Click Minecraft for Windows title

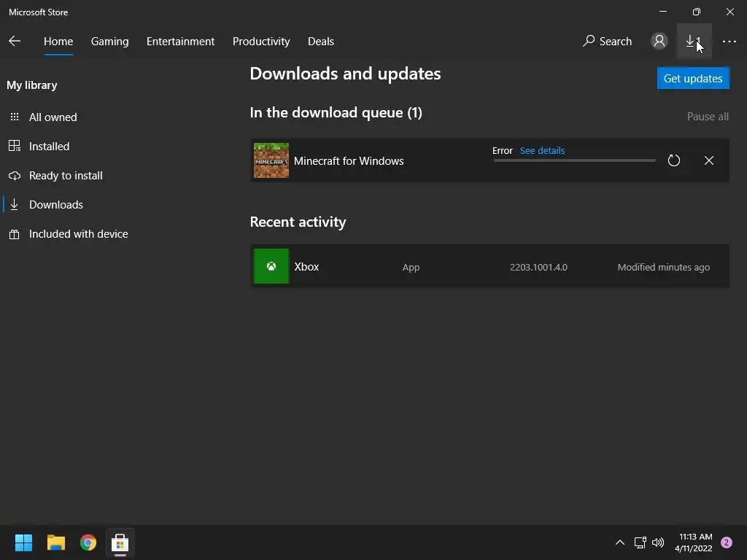[x=349, y=161]
